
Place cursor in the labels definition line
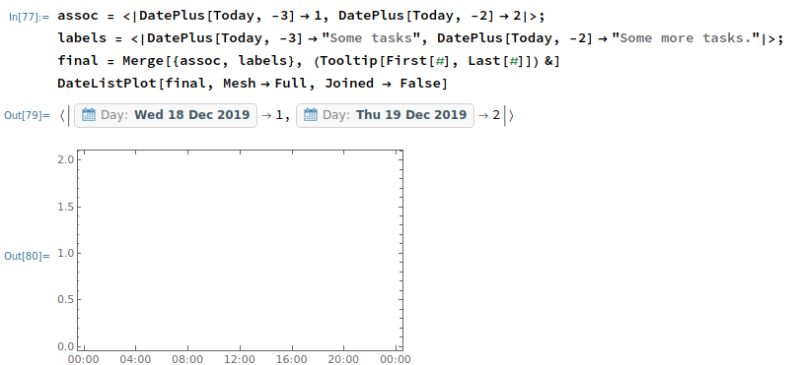[x=420, y=38]
